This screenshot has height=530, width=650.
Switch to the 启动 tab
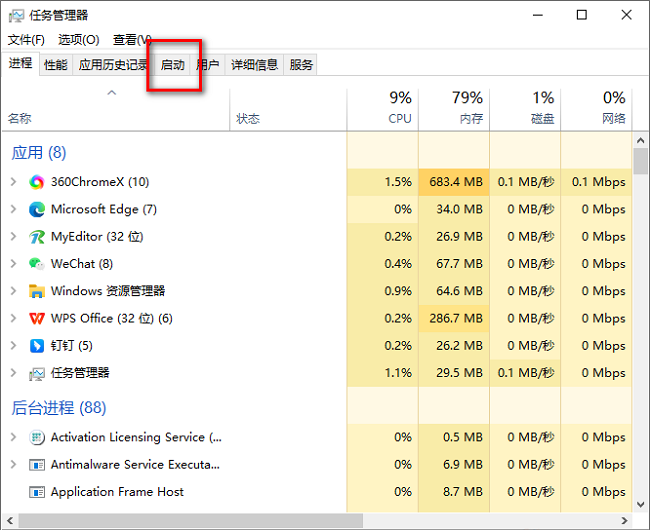coord(172,65)
